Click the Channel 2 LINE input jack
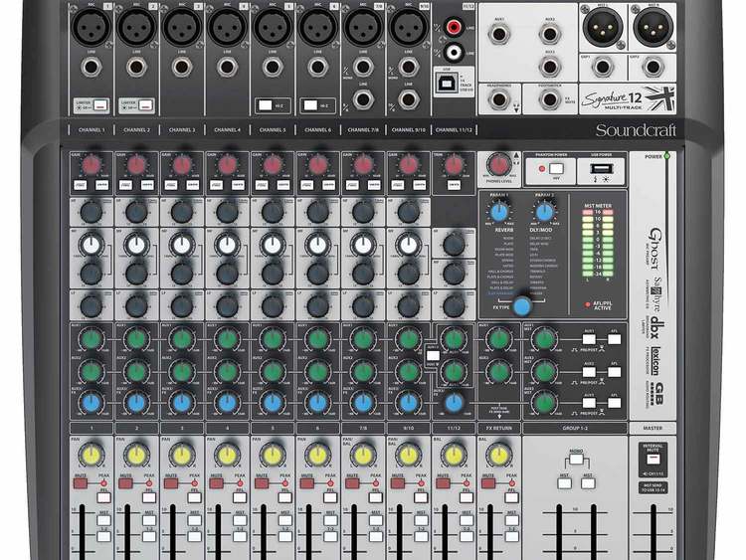746x560 pixels. tap(136, 68)
